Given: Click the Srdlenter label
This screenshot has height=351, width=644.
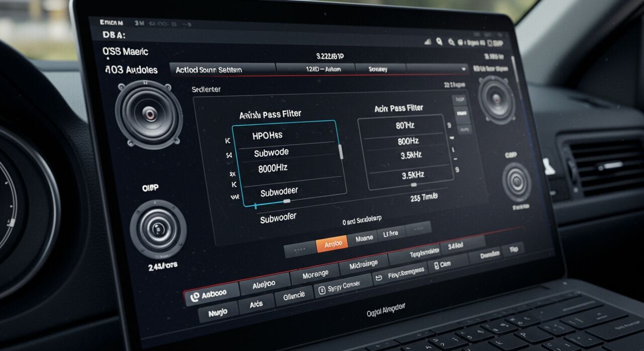Looking at the screenshot, I should 206,90.
